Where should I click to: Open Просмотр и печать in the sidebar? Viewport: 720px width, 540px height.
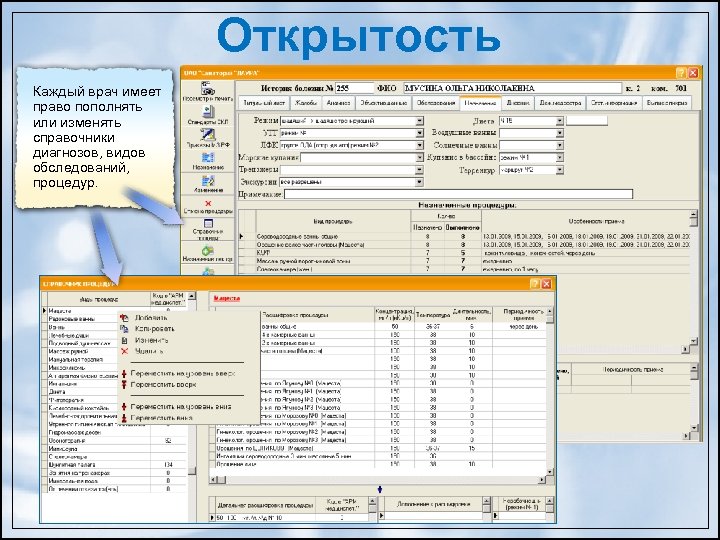[208, 91]
